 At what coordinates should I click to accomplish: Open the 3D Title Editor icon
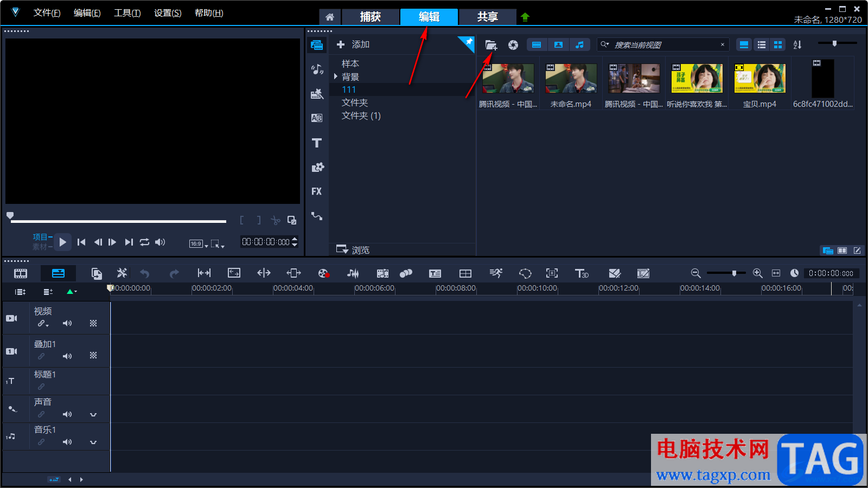582,273
